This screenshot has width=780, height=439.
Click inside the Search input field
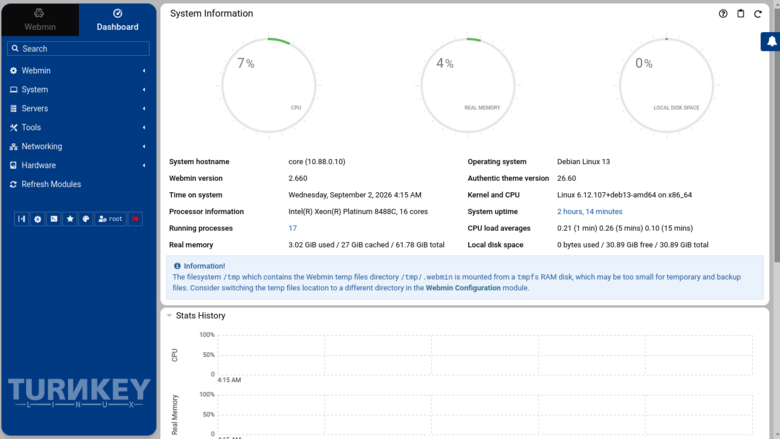click(79, 48)
